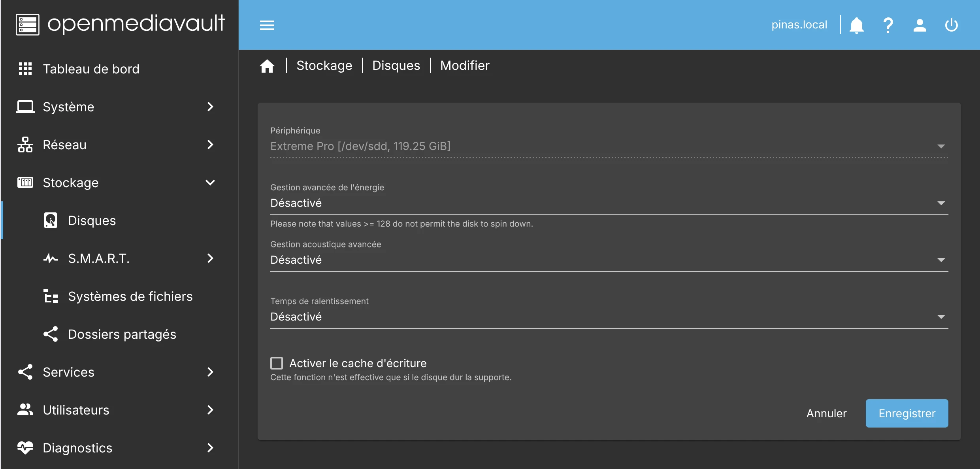Open the Gestion acoustique avancée dropdown
Viewport: 980px width, 469px height.
tap(609, 260)
